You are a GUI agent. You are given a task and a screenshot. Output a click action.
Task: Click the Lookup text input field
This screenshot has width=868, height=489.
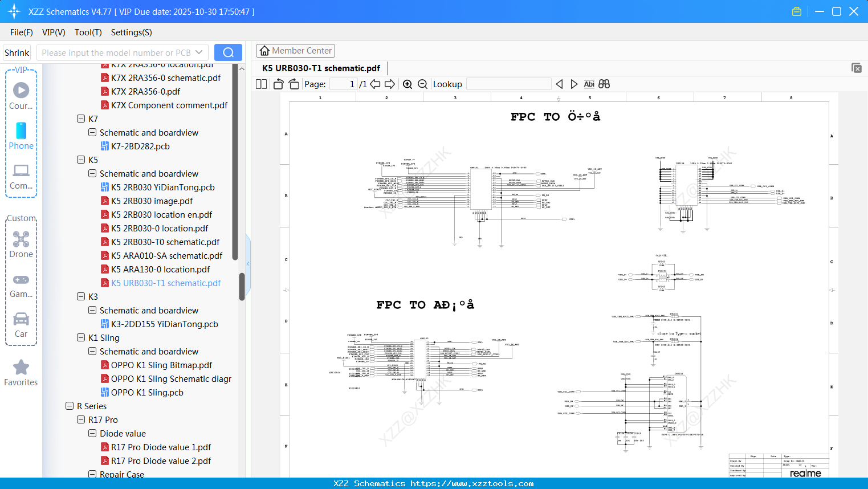pyautogui.click(x=508, y=84)
